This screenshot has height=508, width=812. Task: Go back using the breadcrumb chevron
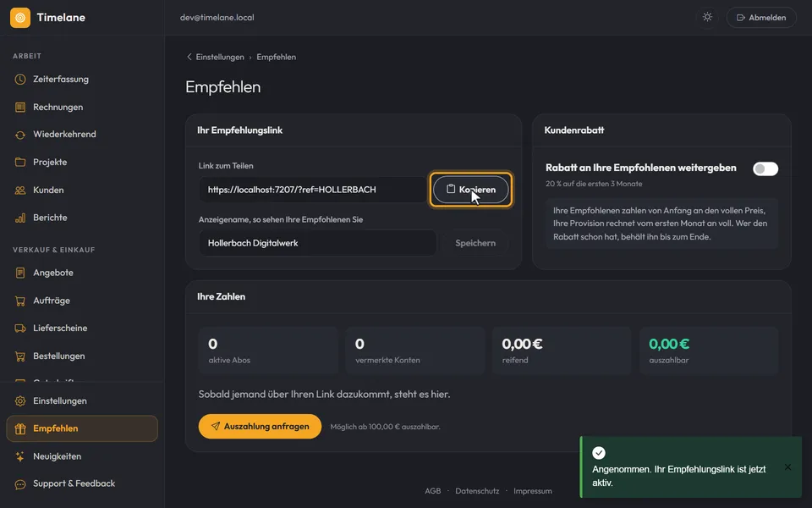(189, 57)
